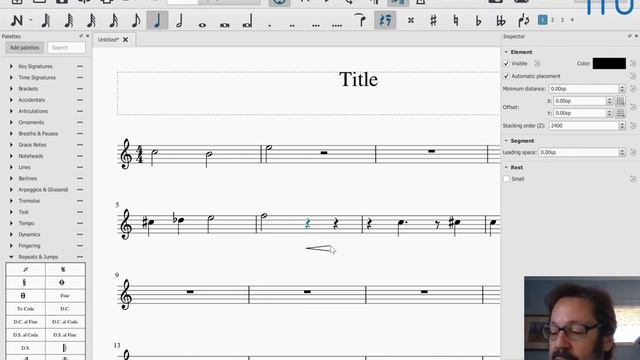Screen dimensions: 640x360
Task: Select the measure repeat symbol in palette
Action: (x=25, y=269)
